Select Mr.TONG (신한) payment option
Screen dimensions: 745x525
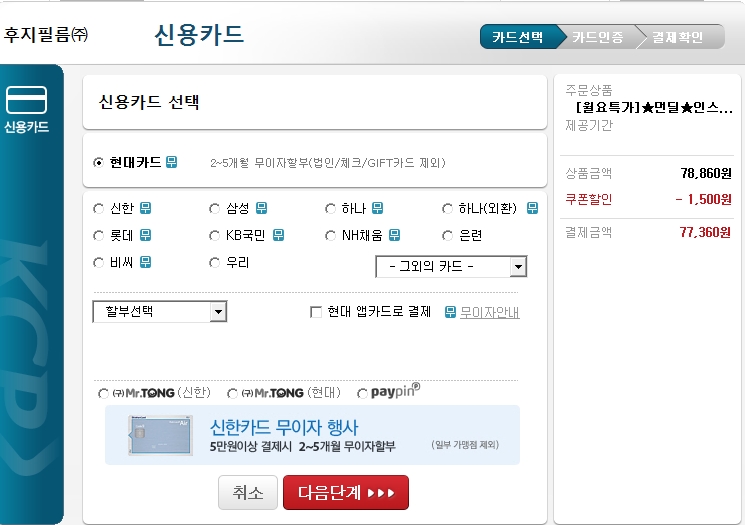tap(103, 394)
